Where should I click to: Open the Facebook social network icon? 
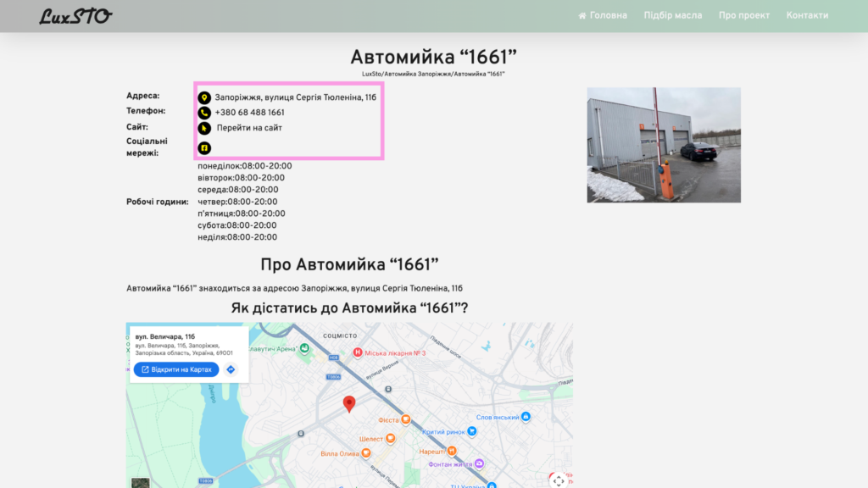point(204,147)
